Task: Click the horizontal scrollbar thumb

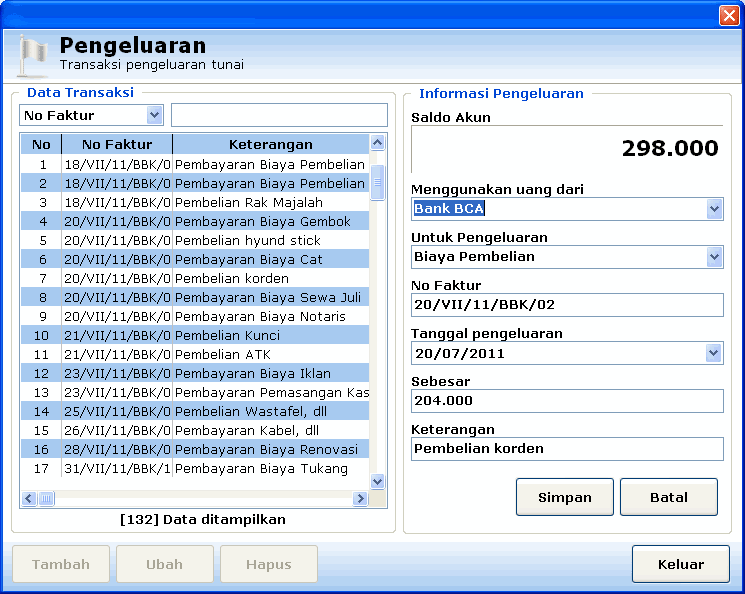Action: click(x=47, y=498)
